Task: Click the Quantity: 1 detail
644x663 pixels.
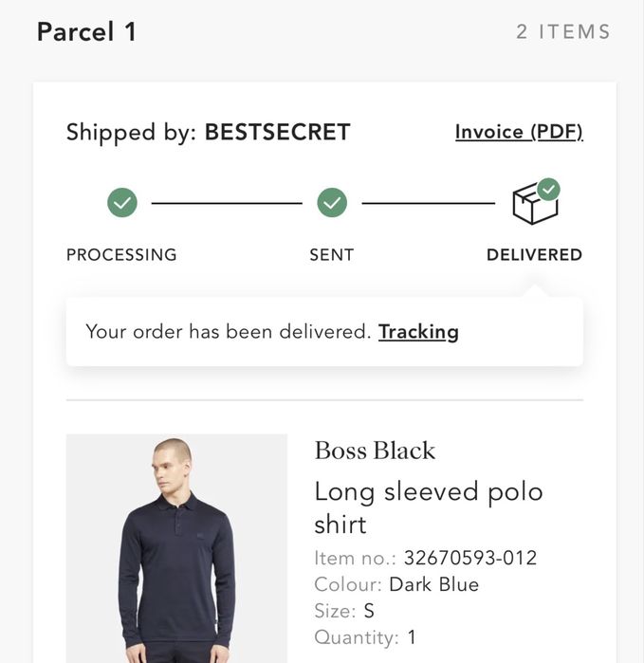Action: click(x=365, y=637)
